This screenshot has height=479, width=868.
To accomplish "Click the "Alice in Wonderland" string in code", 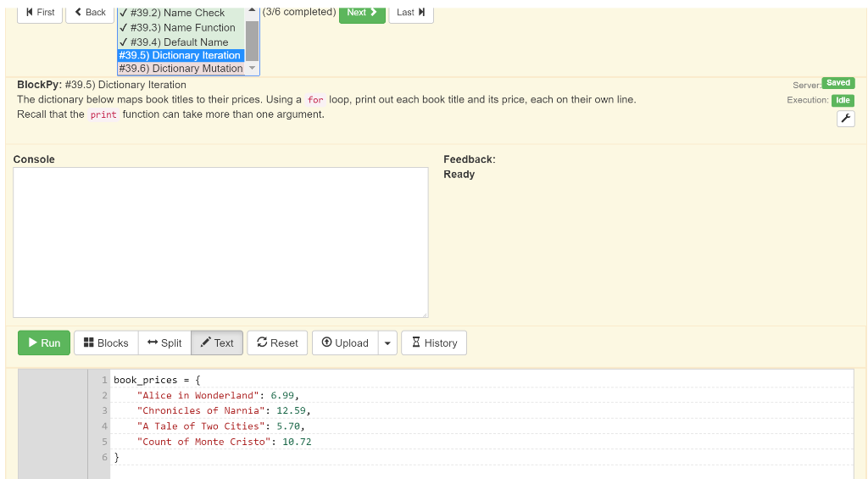I will coord(198,395).
